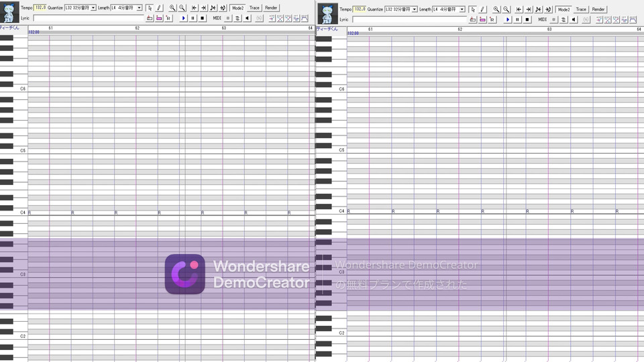
Task: Click last envelope display icon in right window
Action: [633, 19]
